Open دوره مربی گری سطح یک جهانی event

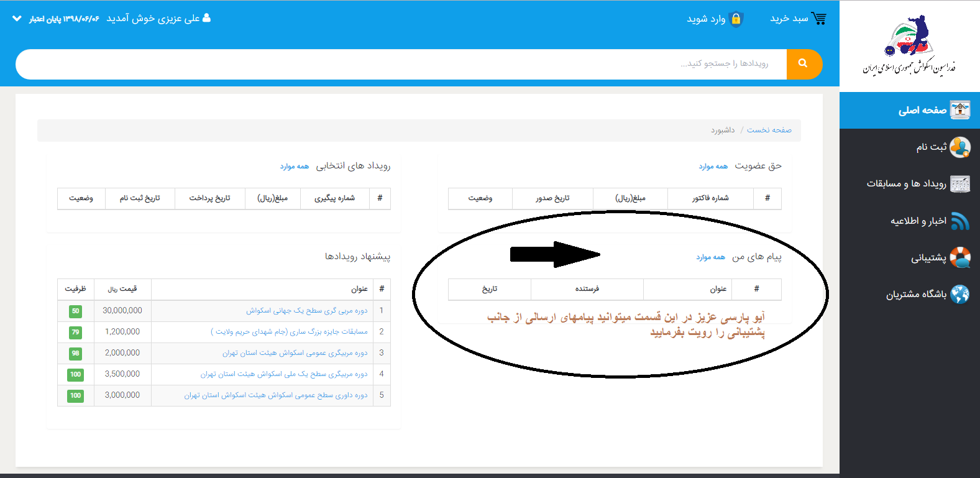point(306,311)
